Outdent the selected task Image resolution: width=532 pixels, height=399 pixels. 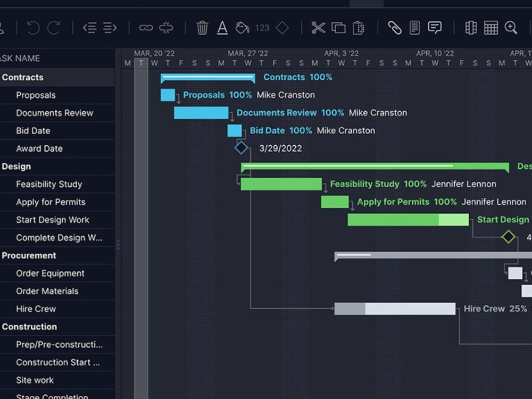(x=89, y=28)
